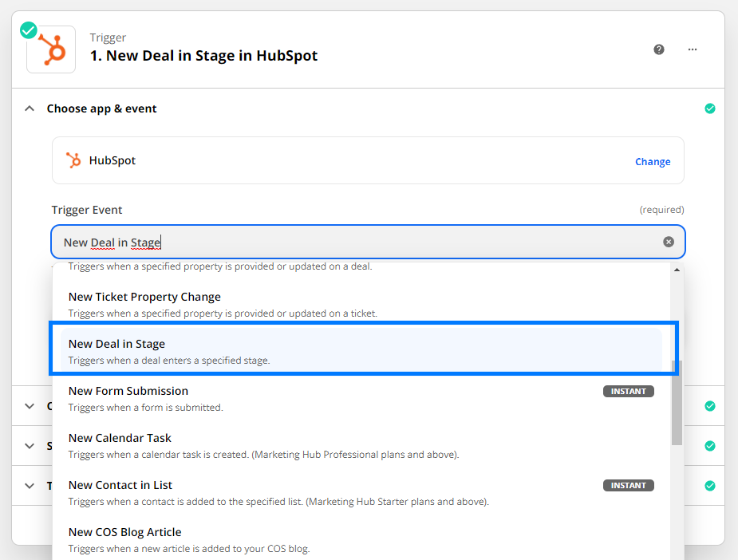Click the (required) label text

[x=661, y=210]
